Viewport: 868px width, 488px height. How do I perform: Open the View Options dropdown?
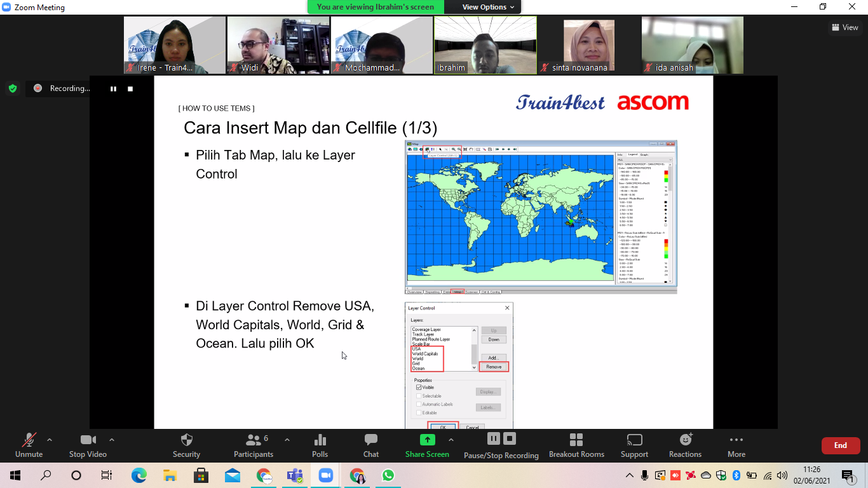[488, 7]
